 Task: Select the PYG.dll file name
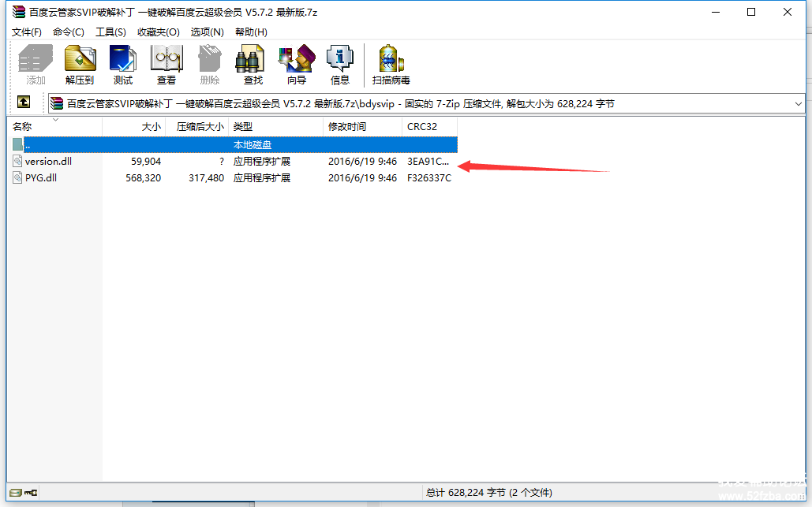coord(41,178)
